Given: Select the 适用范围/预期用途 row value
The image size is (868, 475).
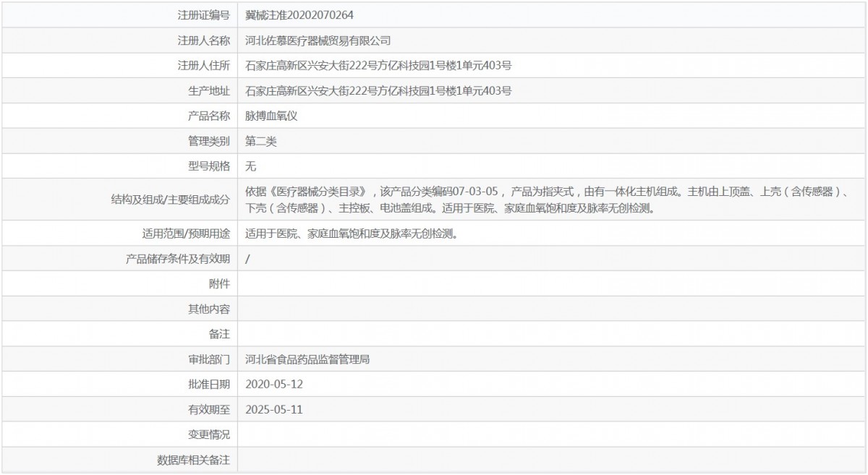Looking at the screenshot, I should (x=352, y=234).
